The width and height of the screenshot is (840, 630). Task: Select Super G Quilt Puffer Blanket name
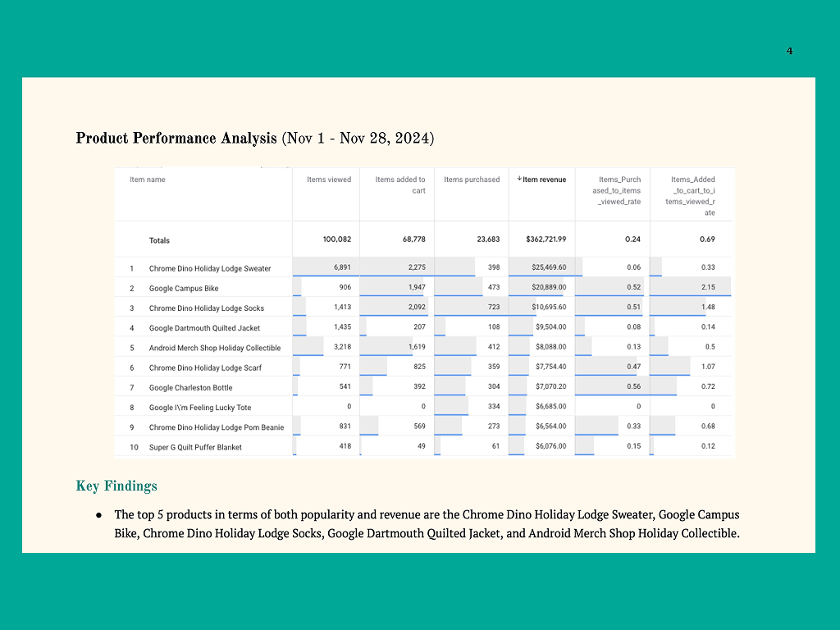click(195, 447)
